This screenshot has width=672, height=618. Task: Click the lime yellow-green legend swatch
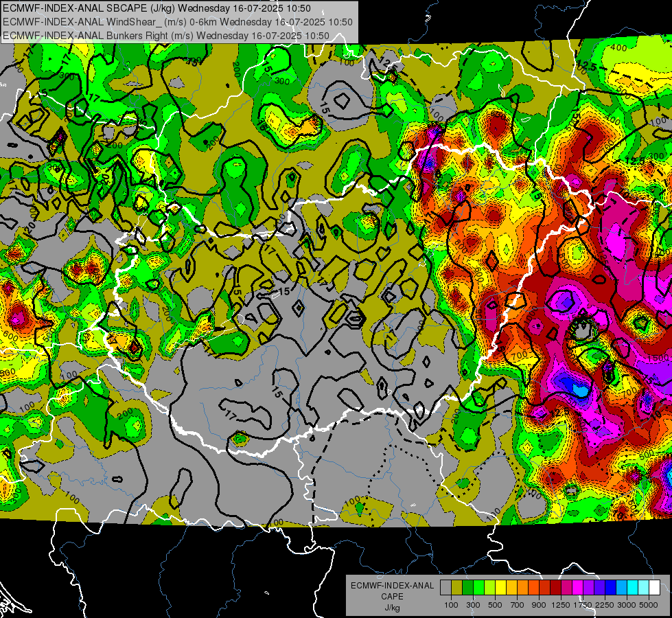pyautogui.click(x=490, y=588)
